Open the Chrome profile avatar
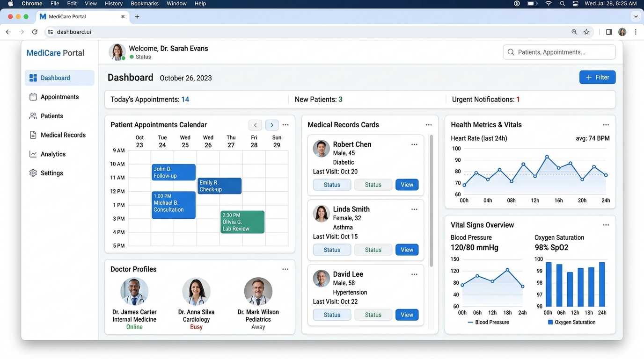 click(622, 32)
